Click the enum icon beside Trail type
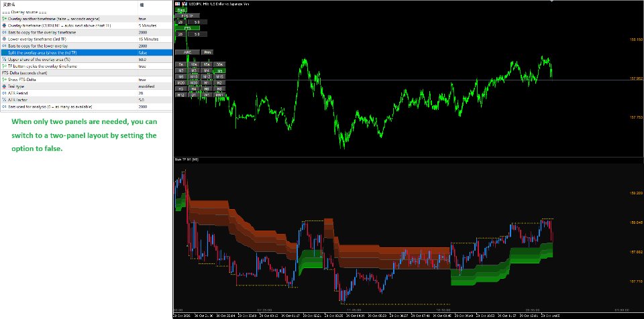Screen dimensions: 644x319 pyautogui.click(x=4, y=86)
